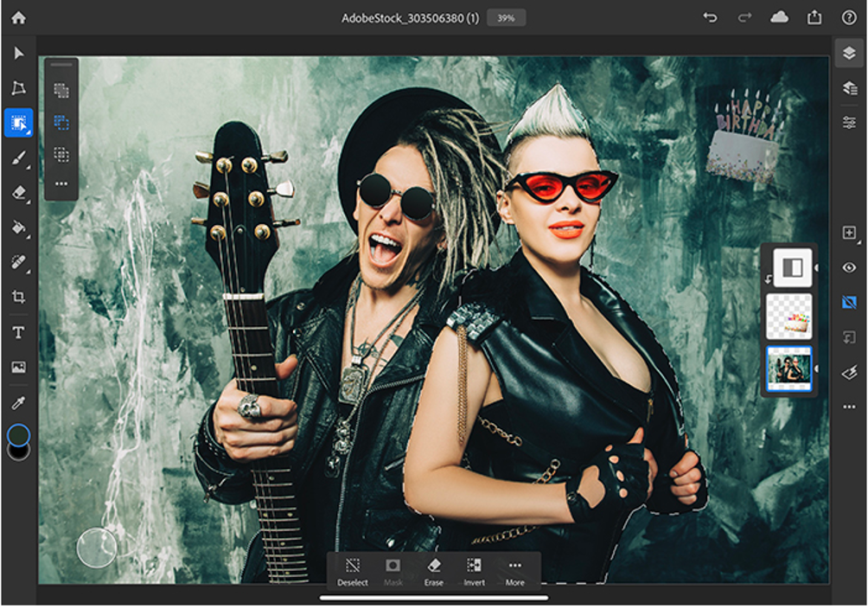Toggle layer visibility eye icon
The image size is (868, 609).
point(849,268)
